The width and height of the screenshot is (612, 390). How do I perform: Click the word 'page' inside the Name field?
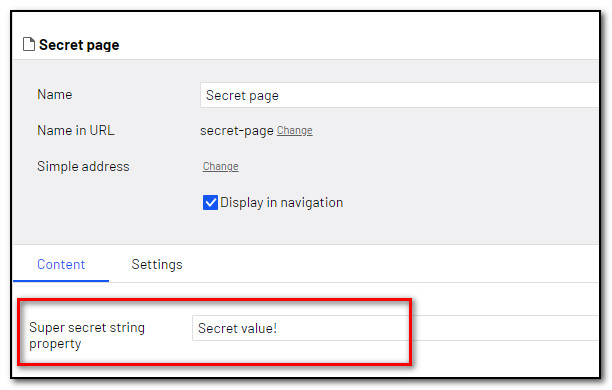[x=264, y=96]
